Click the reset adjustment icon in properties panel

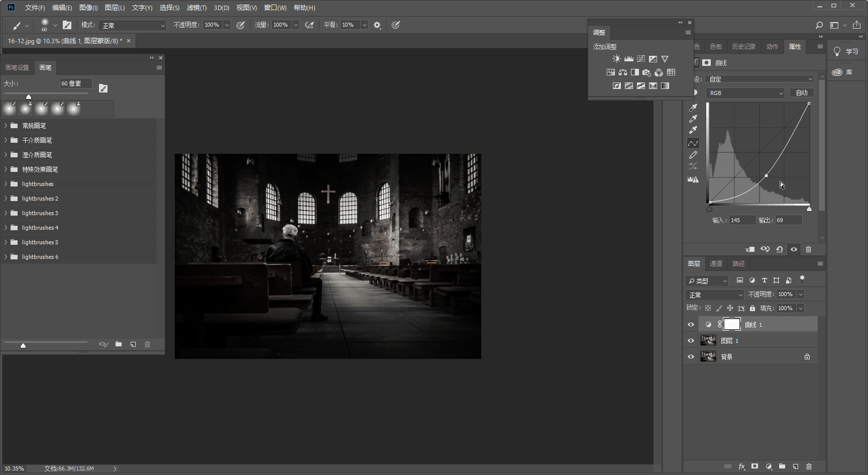(779, 249)
